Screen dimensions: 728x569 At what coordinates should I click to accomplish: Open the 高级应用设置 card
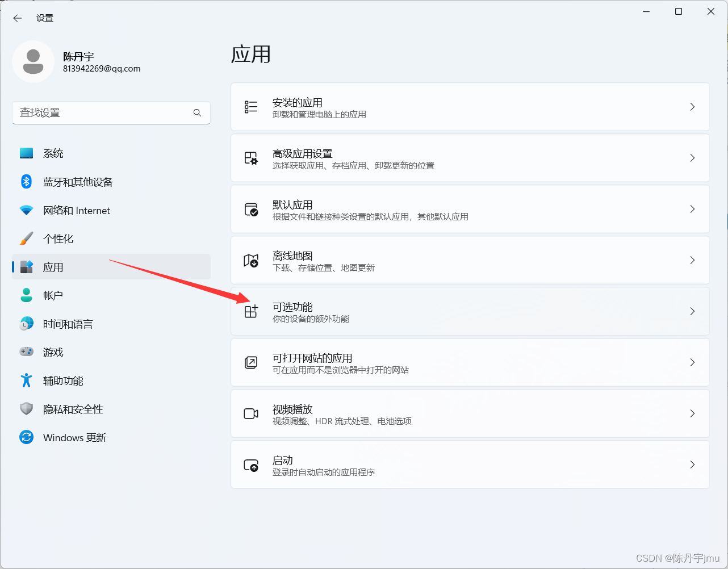tap(470, 158)
